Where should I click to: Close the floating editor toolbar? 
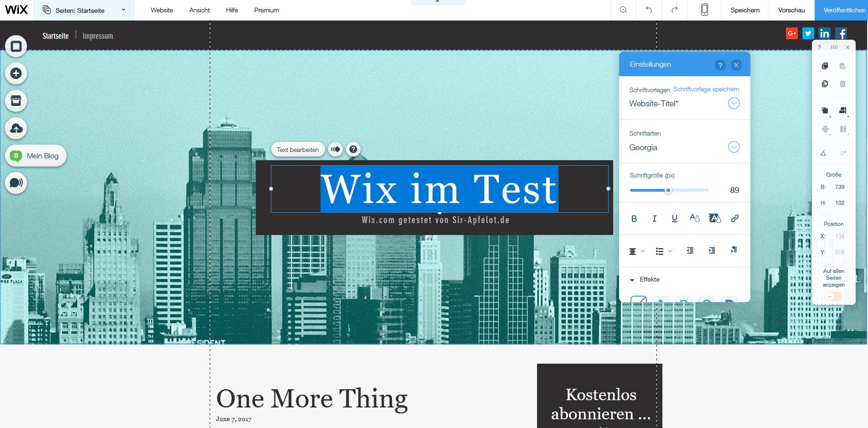848,47
